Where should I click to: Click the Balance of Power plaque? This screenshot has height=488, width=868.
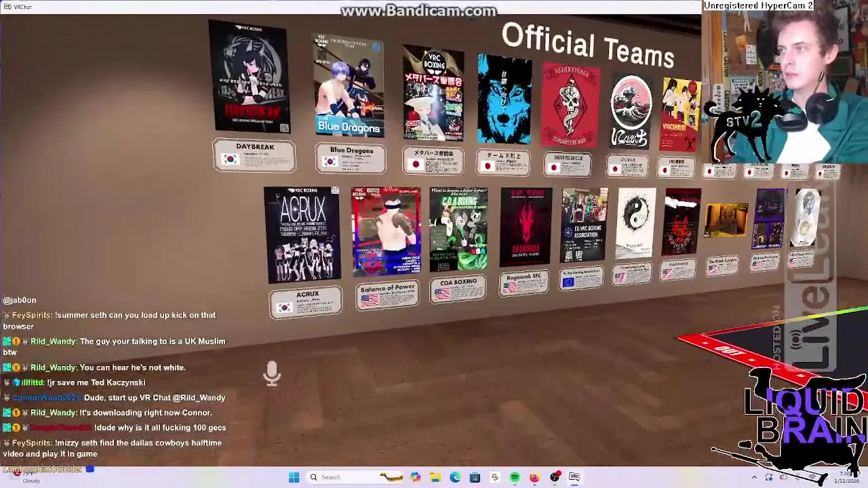(x=387, y=295)
